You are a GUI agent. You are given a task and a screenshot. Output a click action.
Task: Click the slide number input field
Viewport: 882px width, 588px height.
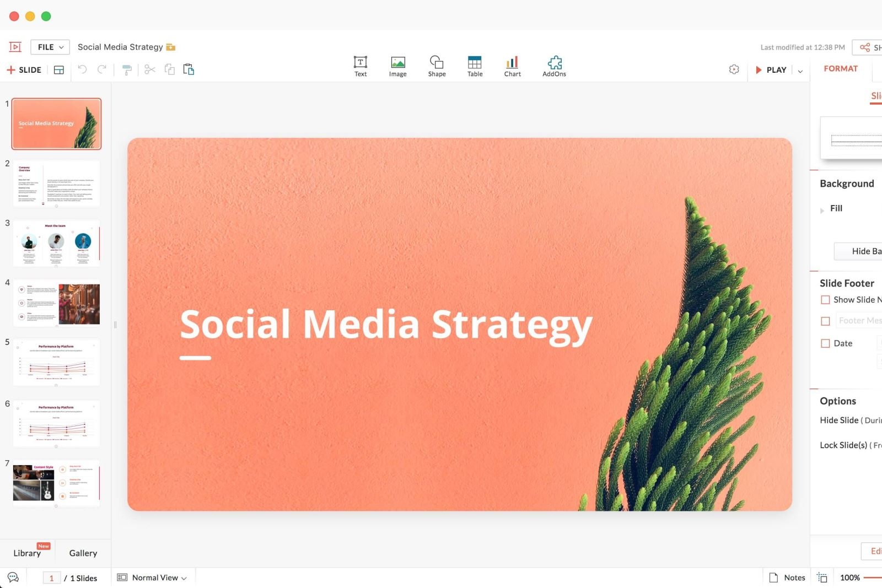52,578
